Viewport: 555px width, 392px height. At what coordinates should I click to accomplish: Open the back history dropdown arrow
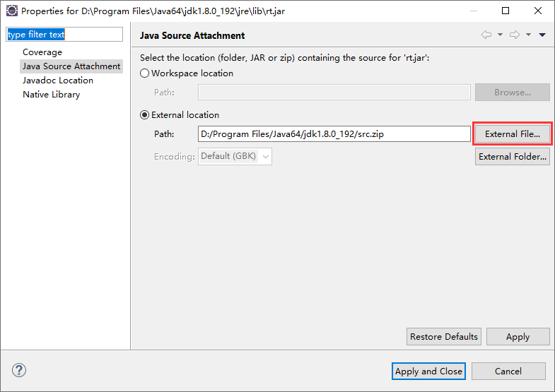[500, 35]
